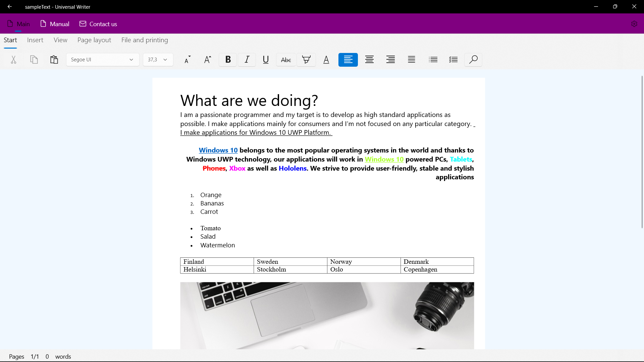Click the Copy icon
The height and width of the screenshot is (362, 644).
coord(34,60)
